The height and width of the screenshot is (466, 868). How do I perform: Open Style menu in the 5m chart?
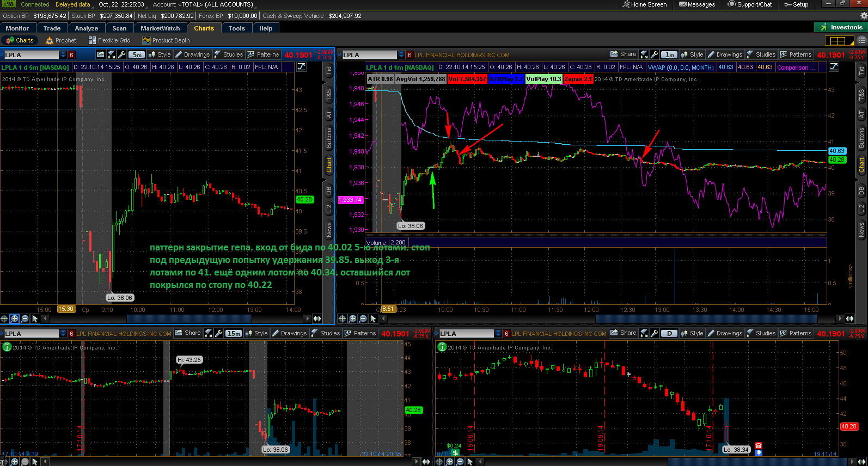pyautogui.click(x=160, y=54)
